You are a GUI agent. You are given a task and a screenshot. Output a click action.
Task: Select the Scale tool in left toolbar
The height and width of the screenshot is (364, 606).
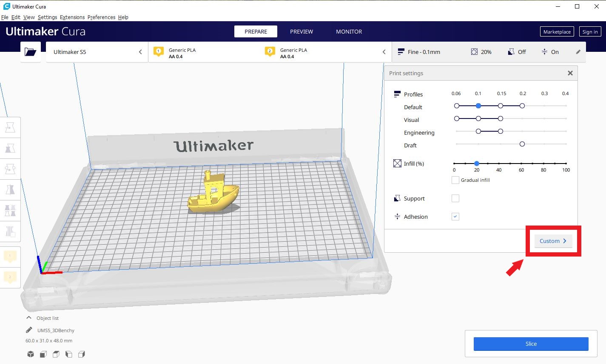(x=10, y=148)
